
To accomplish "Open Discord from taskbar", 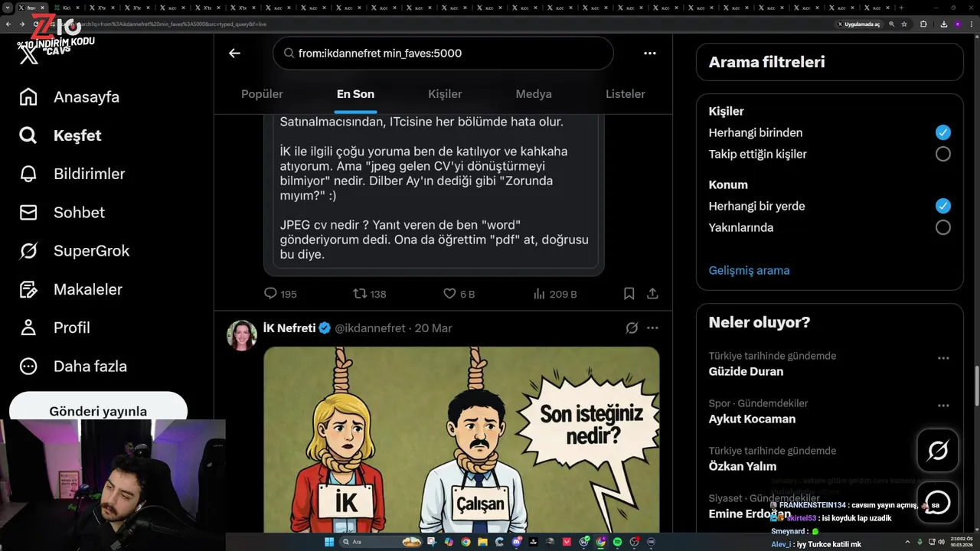I will click(x=517, y=542).
